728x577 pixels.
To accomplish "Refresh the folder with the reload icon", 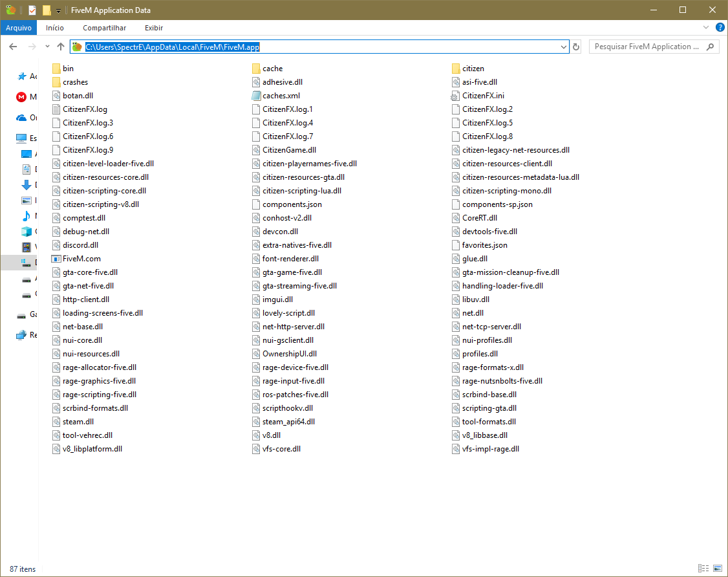I will click(576, 47).
